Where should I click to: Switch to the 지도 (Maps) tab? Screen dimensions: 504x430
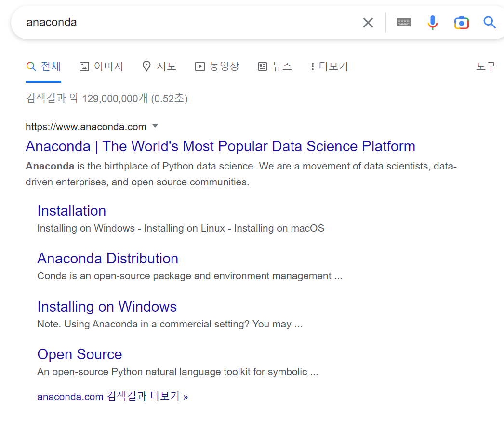(x=159, y=66)
